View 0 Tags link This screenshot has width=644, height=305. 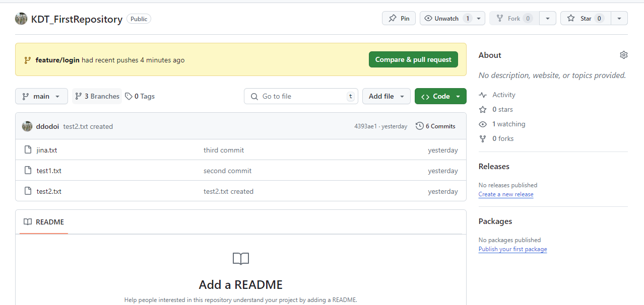tap(140, 96)
